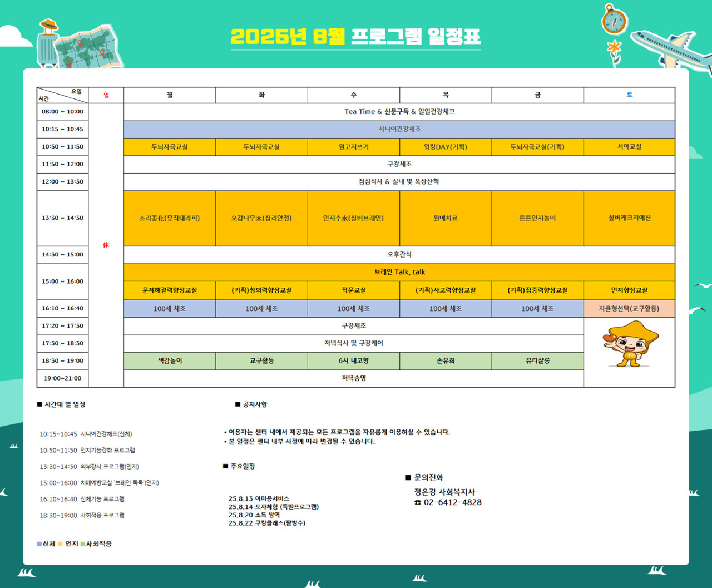Click the 브레인 Talk, talk row
712x588 pixels.
coord(399,272)
